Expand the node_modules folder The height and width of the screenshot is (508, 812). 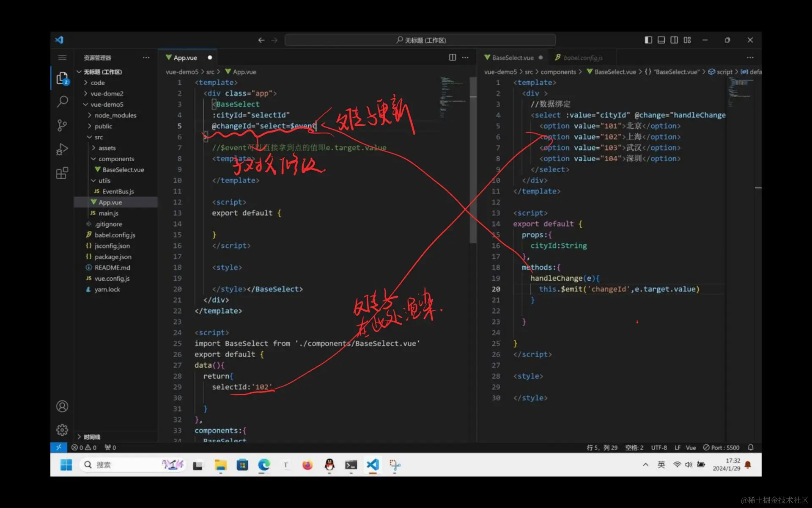115,115
